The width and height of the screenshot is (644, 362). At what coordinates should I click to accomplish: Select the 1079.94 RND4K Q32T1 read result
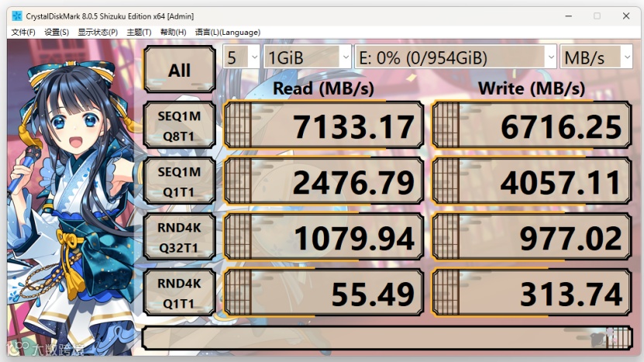tap(324, 236)
